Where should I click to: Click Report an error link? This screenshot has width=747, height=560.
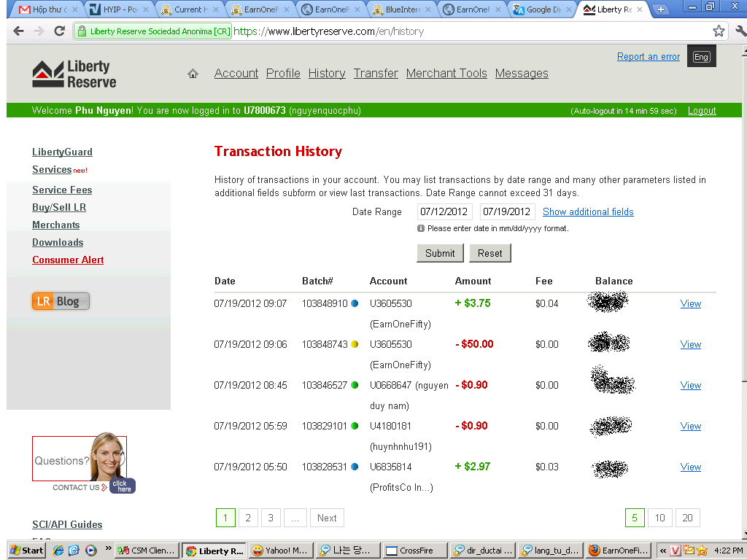click(649, 56)
